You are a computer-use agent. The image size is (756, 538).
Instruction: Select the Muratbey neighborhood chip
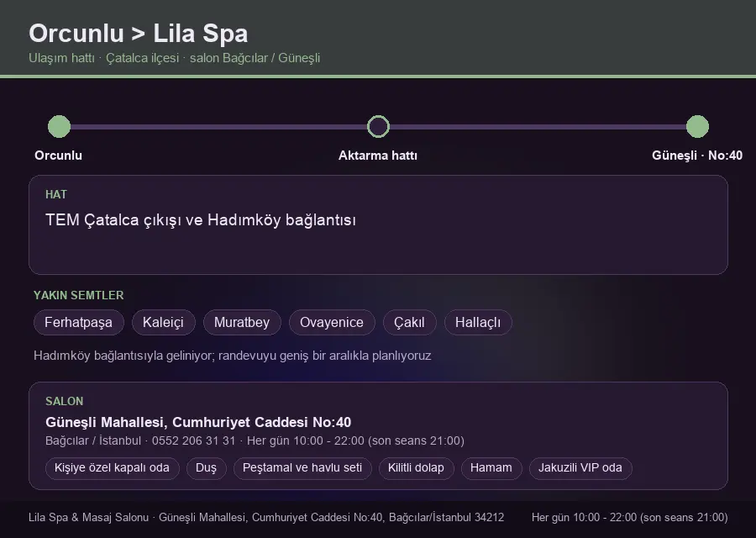click(242, 322)
